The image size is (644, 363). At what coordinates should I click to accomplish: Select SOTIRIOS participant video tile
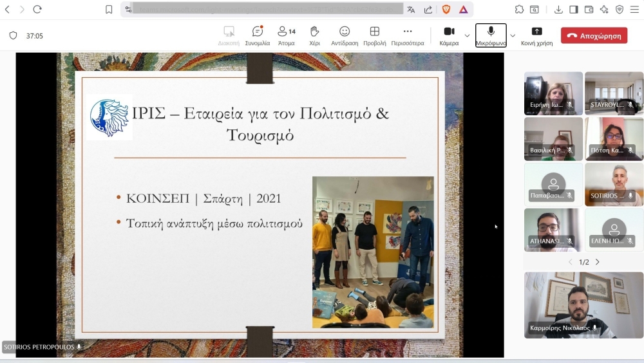point(614,184)
